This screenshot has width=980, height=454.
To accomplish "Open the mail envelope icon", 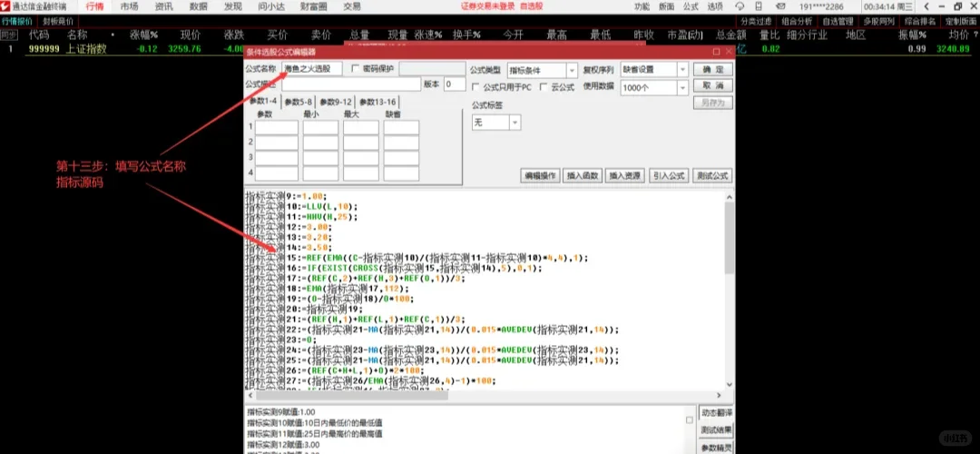I will point(781,7).
